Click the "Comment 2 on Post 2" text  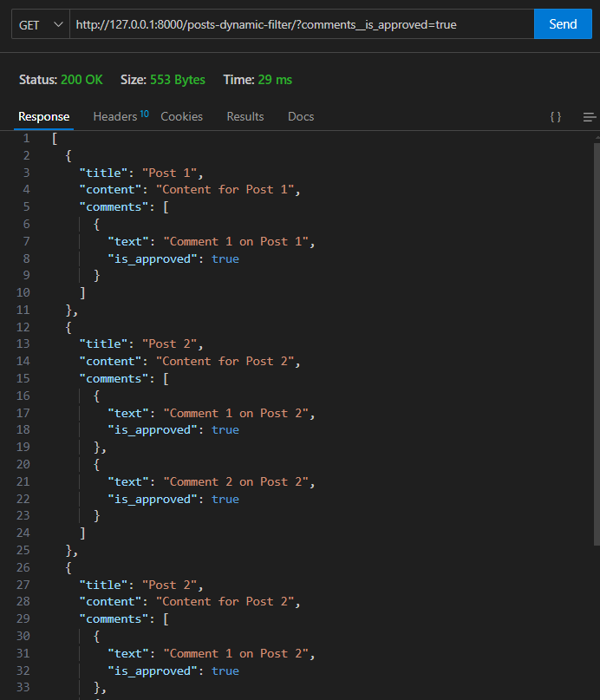click(238, 481)
